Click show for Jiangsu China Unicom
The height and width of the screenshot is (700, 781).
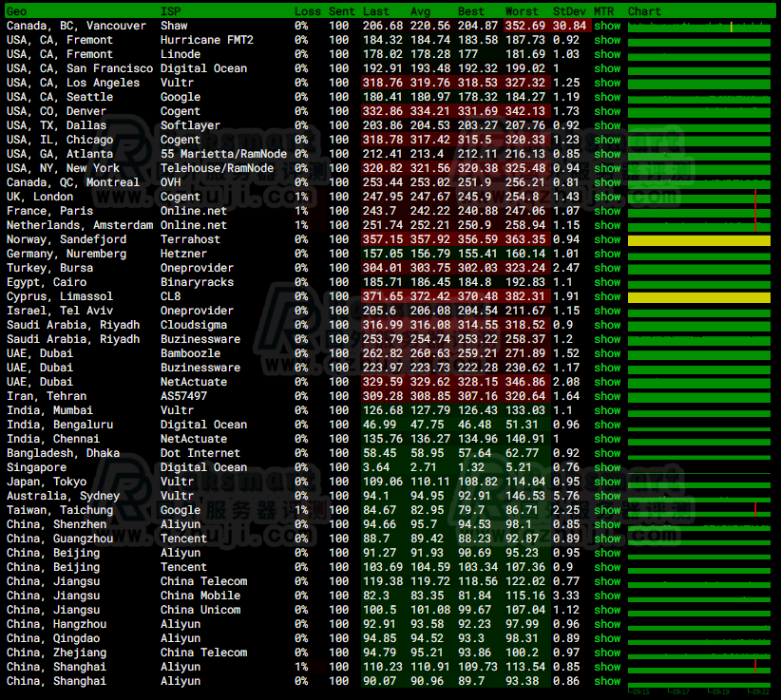tap(607, 610)
